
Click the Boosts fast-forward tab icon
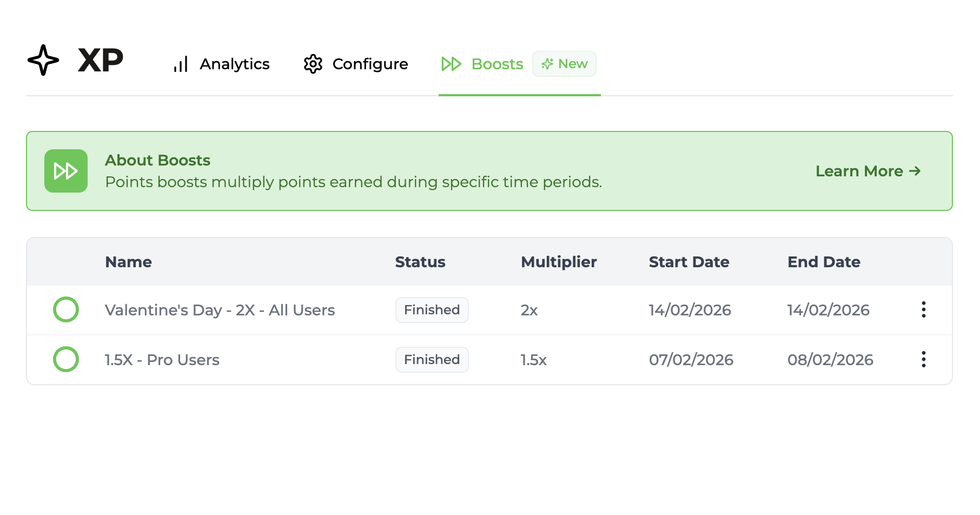(x=451, y=64)
